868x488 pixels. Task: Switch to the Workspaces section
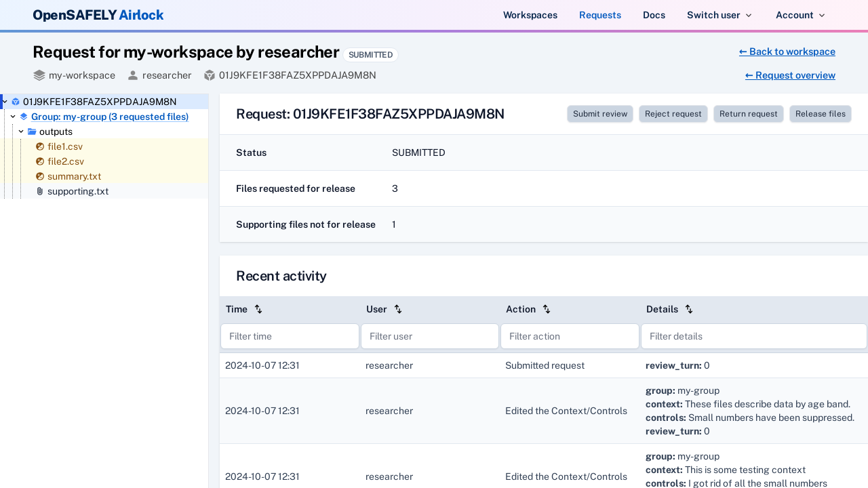tap(530, 15)
